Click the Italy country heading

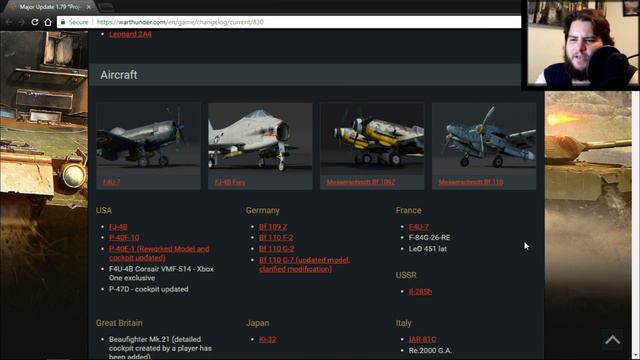(403, 323)
